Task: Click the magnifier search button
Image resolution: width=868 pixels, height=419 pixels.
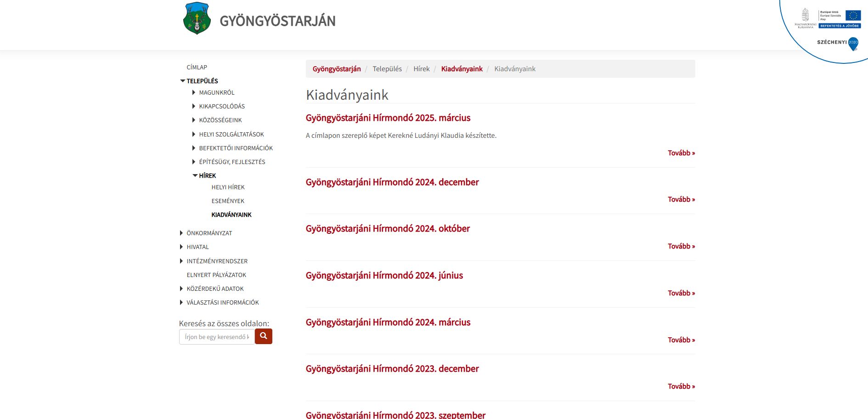Action: click(264, 336)
